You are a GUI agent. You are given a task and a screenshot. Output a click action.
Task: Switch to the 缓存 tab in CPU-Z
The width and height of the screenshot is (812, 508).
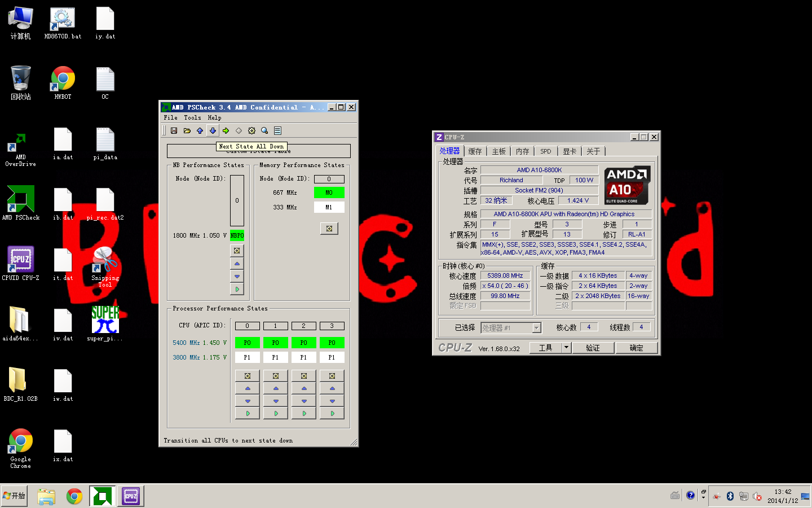pos(475,151)
